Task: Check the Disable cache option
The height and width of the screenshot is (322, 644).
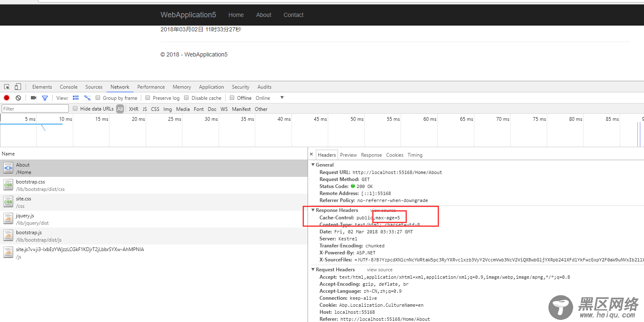Action: coord(187,98)
